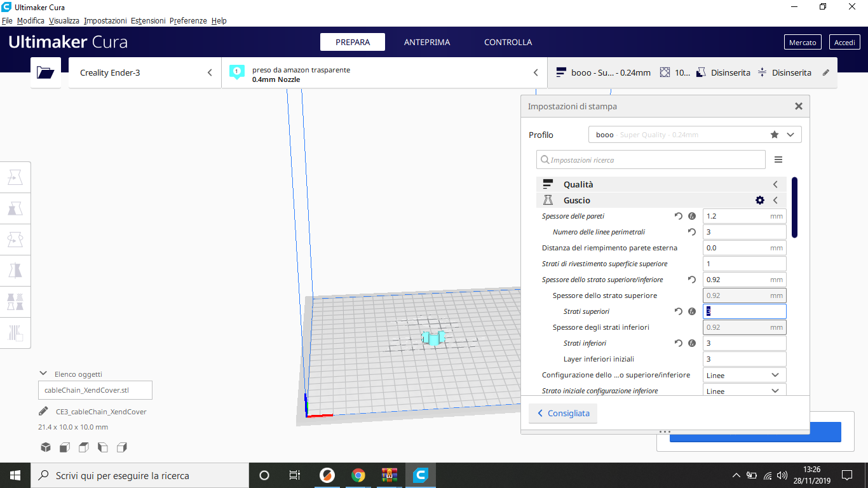Open Windows Start menu

coord(15,475)
